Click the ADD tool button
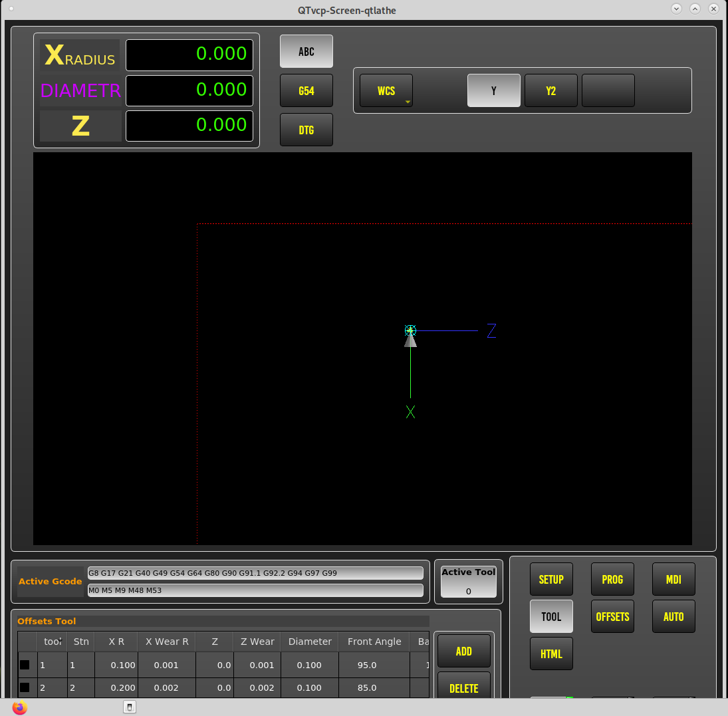728x716 pixels. pos(464,652)
